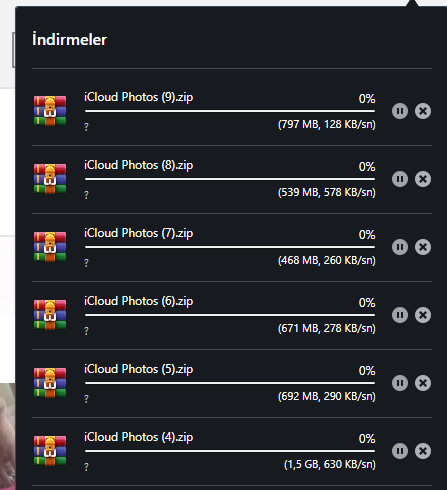Open the iCloud Photos (6).zip file name
Image resolution: width=447 pixels, height=490 pixels.
[x=138, y=301]
